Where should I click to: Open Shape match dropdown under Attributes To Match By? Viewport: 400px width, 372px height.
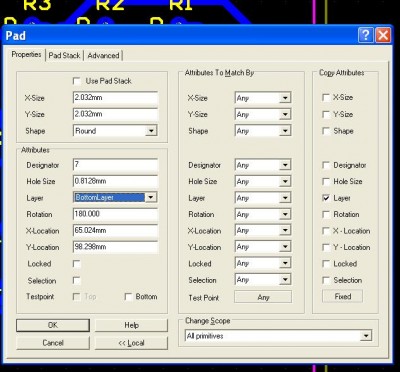263,131
